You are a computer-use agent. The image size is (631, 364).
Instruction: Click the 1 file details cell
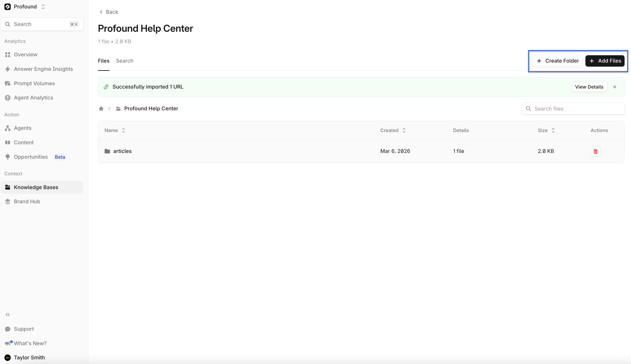[458, 151]
